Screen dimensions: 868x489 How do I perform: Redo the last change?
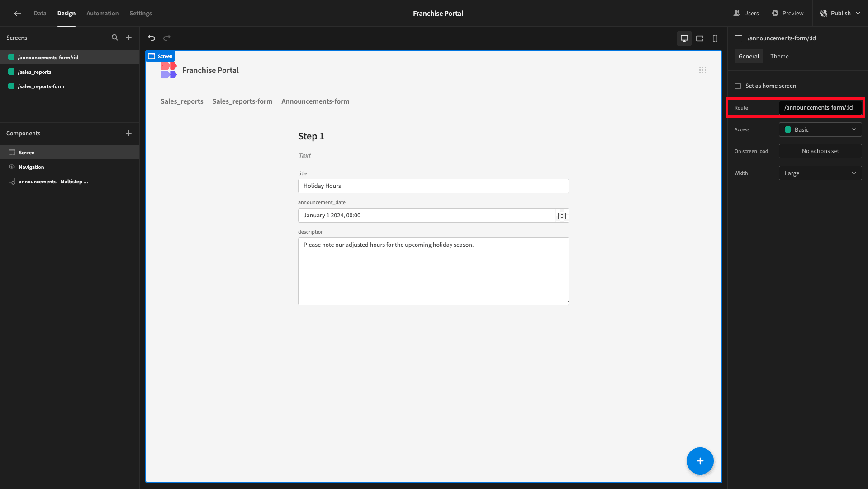pyautogui.click(x=167, y=38)
